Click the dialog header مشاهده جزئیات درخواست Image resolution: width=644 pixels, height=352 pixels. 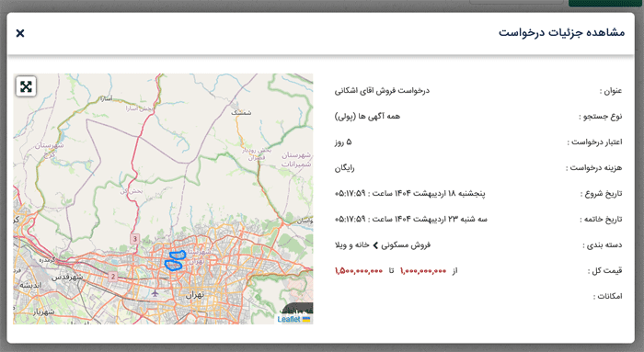click(561, 32)
